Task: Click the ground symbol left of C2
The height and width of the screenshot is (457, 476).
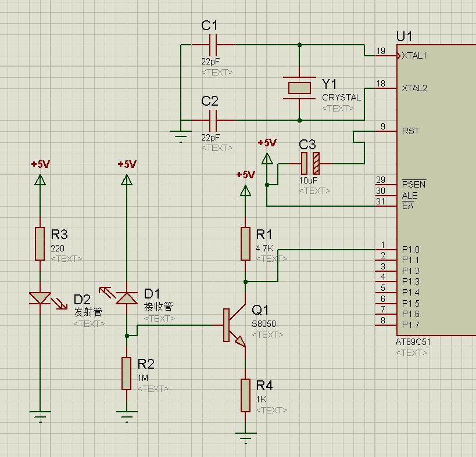Action: (x=181, y=138)
